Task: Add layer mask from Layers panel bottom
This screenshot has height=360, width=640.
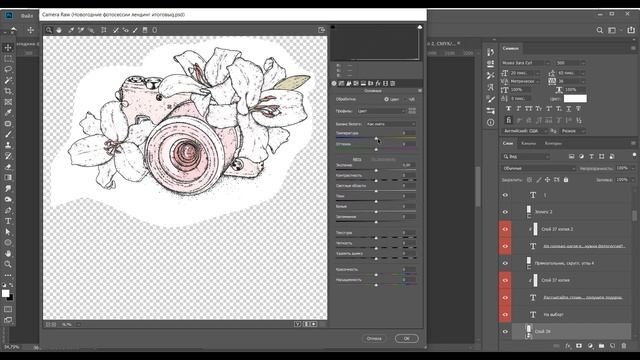Action: point(579,346)
